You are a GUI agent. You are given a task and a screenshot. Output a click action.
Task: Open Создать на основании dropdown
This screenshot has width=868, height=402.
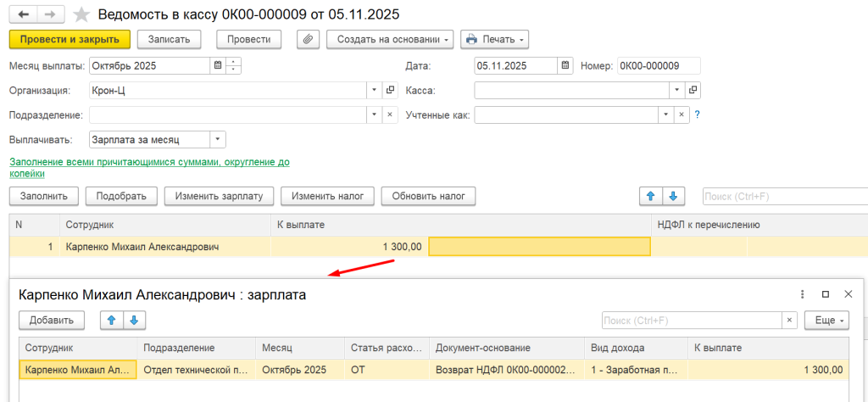click(x=390, y=39)
